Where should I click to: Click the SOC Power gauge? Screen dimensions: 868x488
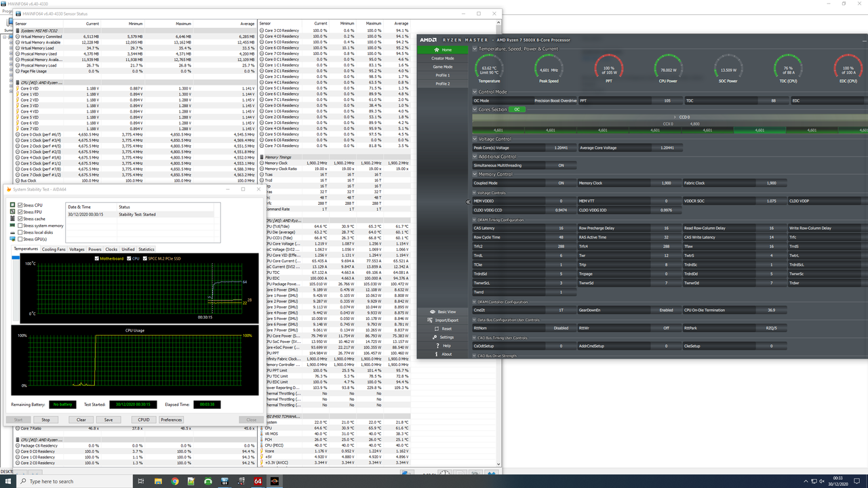[728, 70]
